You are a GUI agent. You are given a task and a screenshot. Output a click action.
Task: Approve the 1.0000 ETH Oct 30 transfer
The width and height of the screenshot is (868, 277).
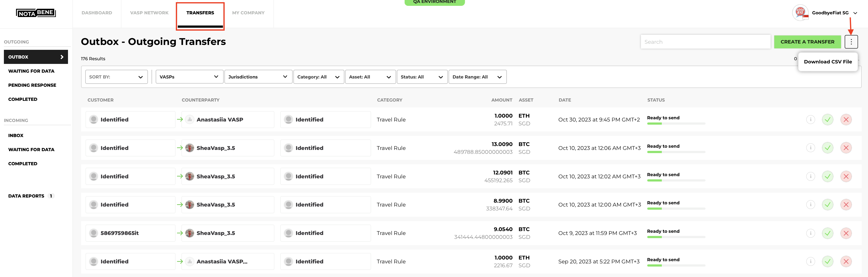827,119
